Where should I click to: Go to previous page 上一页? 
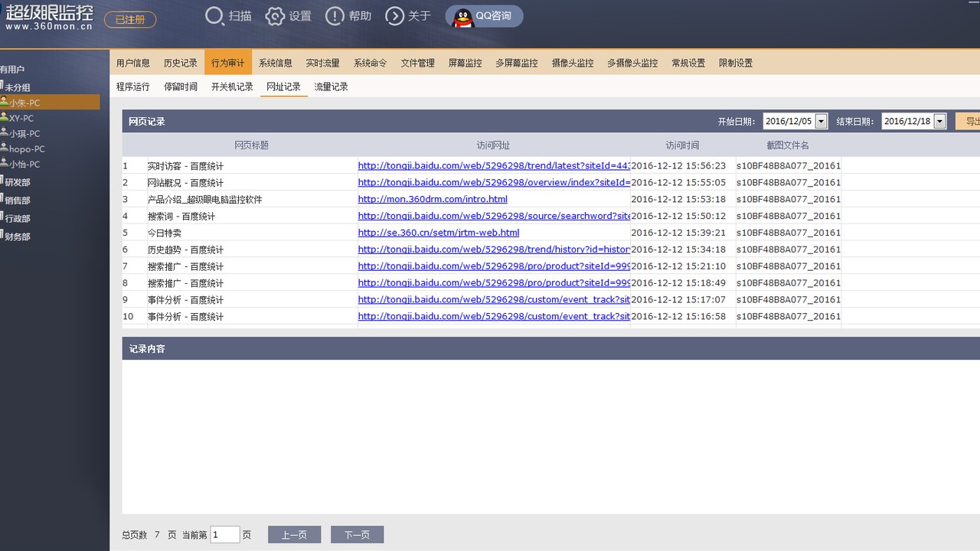[x=294, y=535]
